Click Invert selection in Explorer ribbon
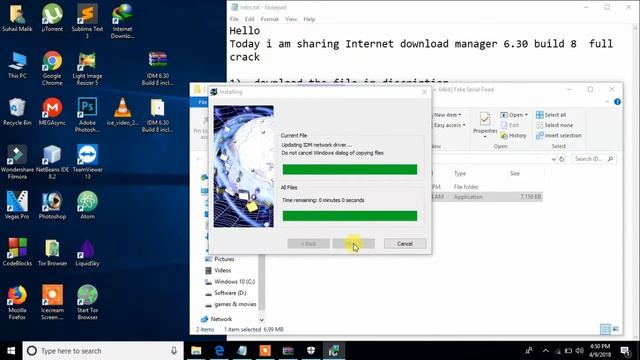Viewport: 640px width, 360px height. (x=558, y=136)
